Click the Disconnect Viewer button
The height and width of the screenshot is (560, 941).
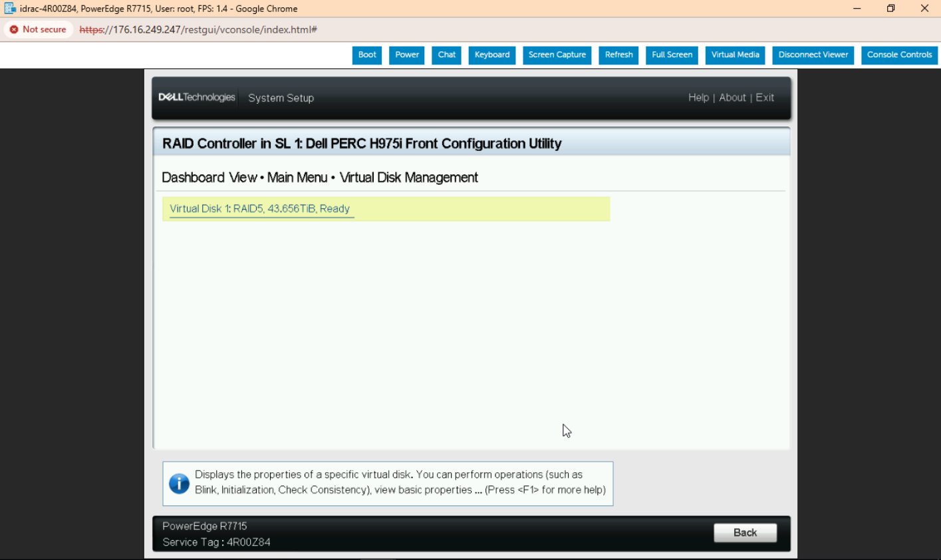pos(813,55)
